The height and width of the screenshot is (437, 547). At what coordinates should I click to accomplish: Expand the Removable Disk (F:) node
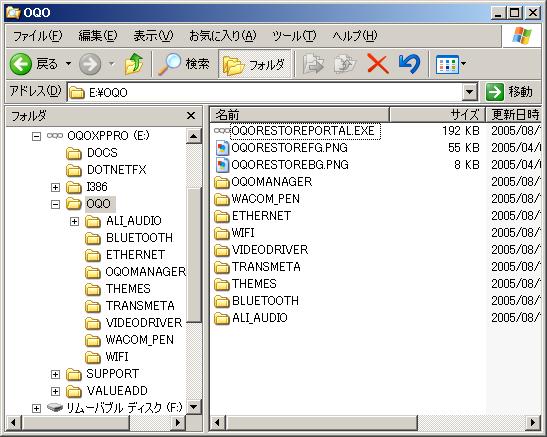pos(36,408)
